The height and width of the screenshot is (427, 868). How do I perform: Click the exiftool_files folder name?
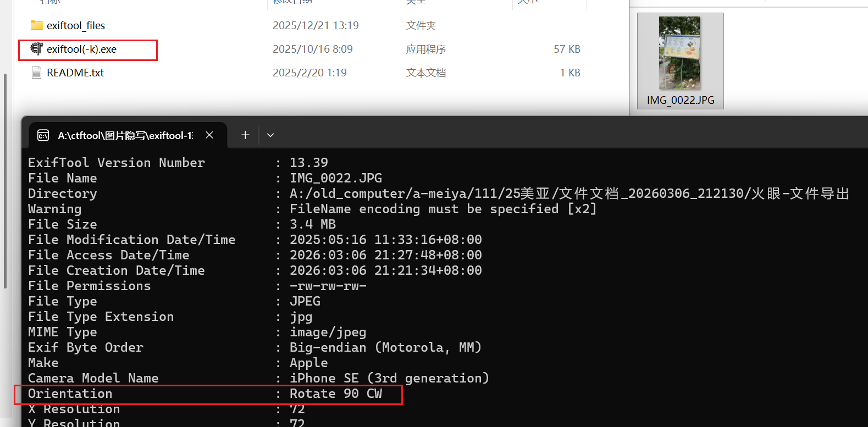pos(76,25)
